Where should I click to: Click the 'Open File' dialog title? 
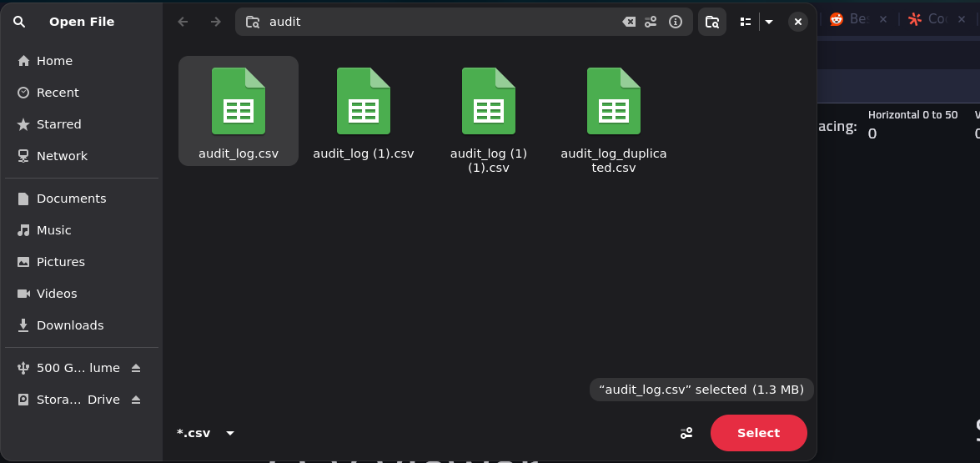(x=82, y=22)
